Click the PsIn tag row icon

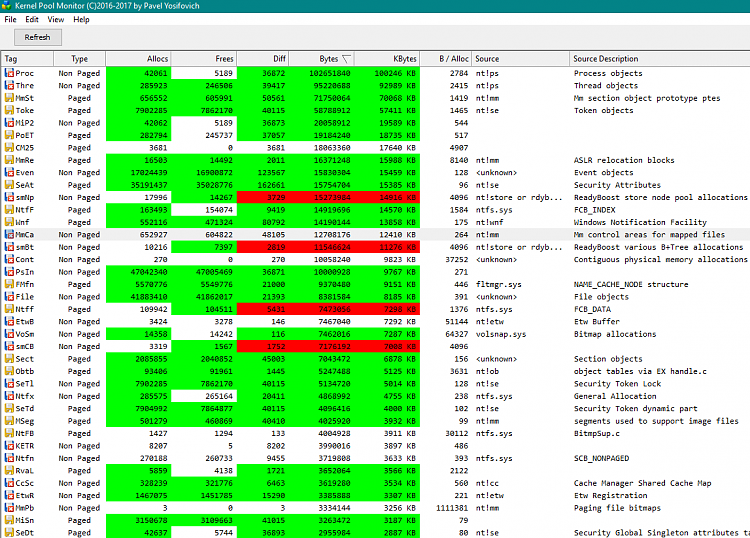9,272
